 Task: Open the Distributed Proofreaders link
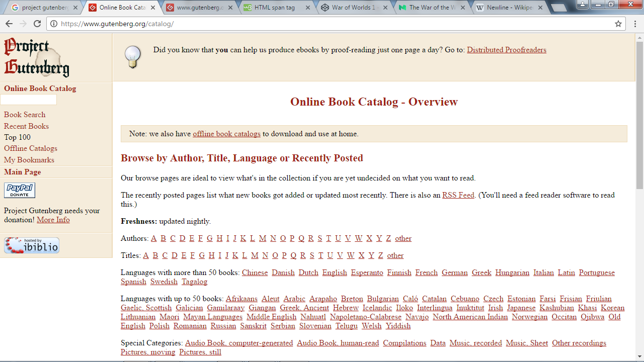(507, 50)
